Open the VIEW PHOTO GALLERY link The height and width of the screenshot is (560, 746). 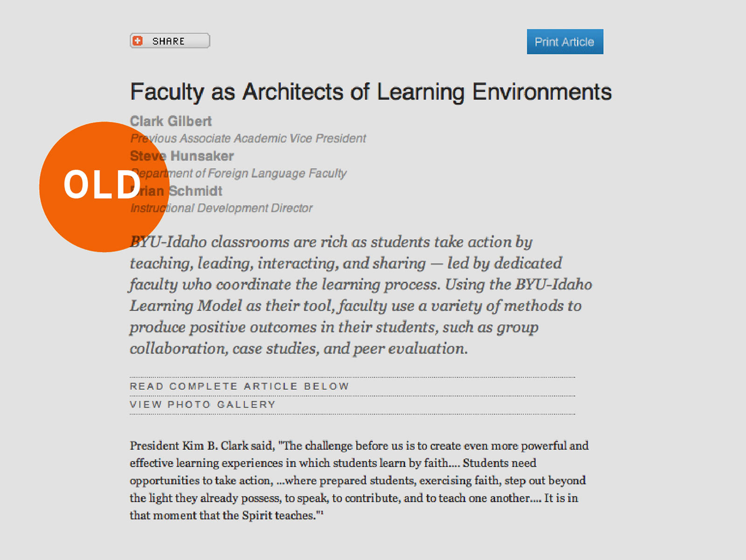203,404
